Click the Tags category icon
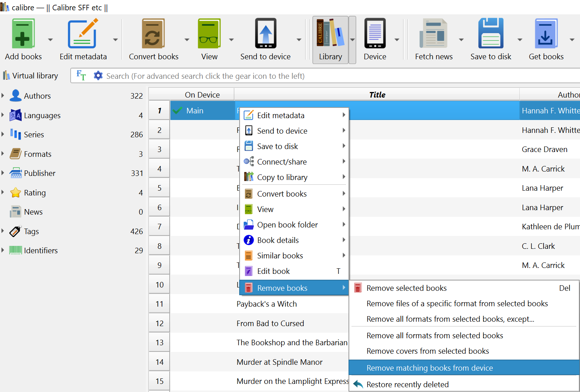 (15, 231)
